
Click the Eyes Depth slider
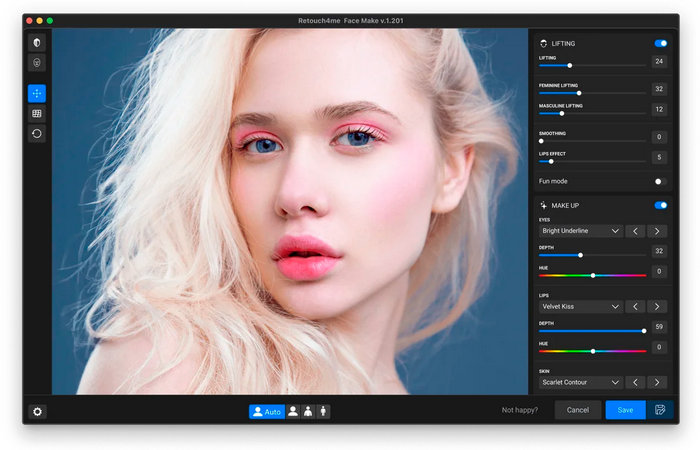click(x=592, y=255)
